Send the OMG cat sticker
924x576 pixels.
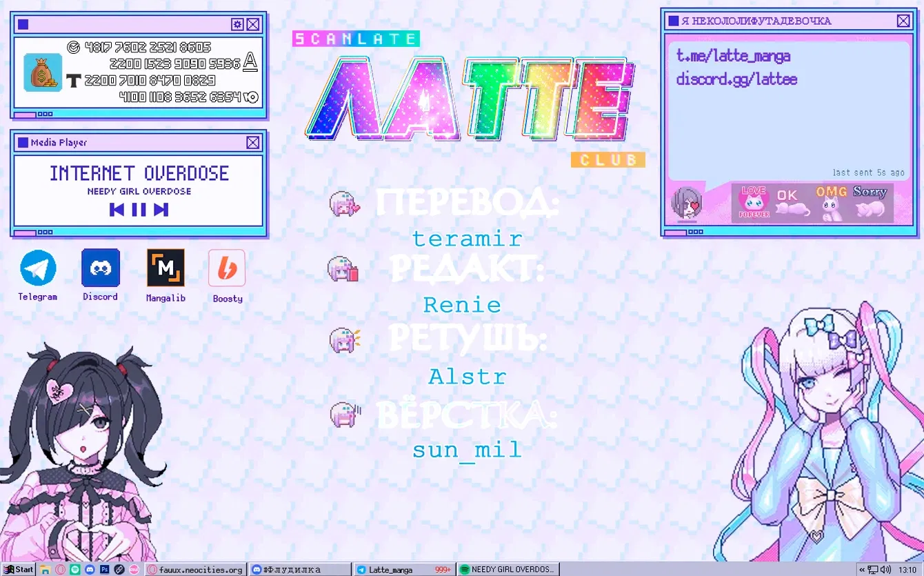click(832, 202)
